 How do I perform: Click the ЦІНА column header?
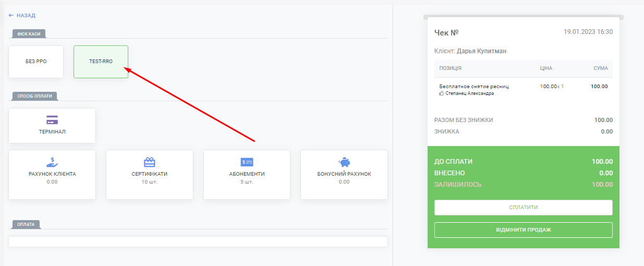[x=546, y=68]
